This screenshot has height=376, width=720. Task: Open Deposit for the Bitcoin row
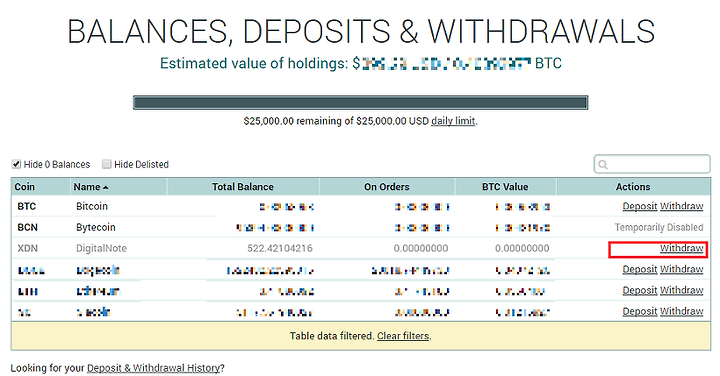(x=640, y=206)
